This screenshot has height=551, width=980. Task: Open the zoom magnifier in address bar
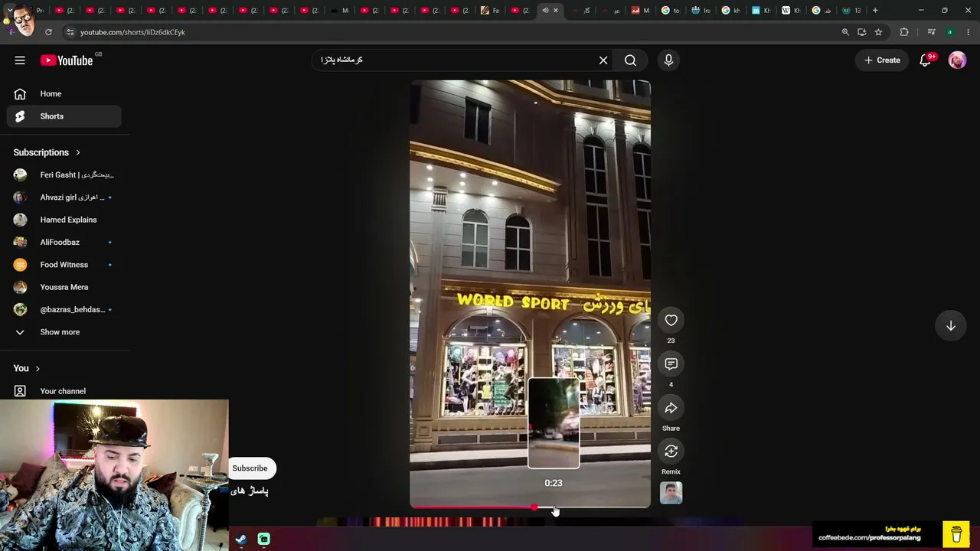coord(845,32)
